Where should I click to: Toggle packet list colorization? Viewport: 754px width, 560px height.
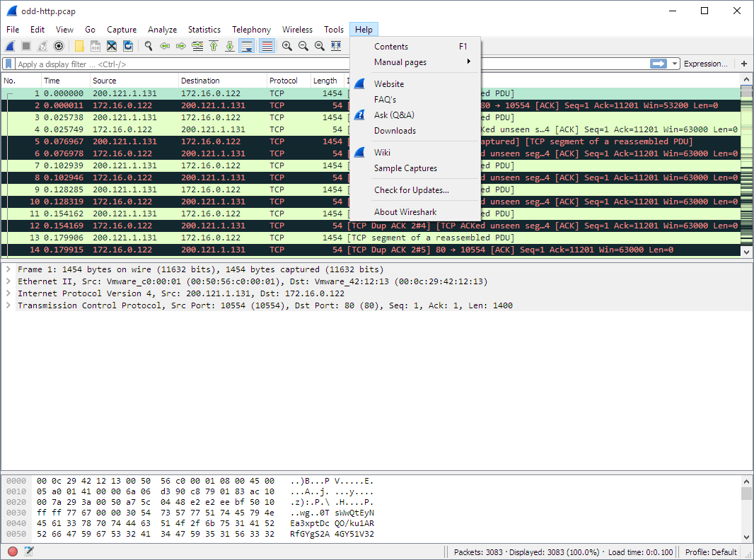(267, 45)
